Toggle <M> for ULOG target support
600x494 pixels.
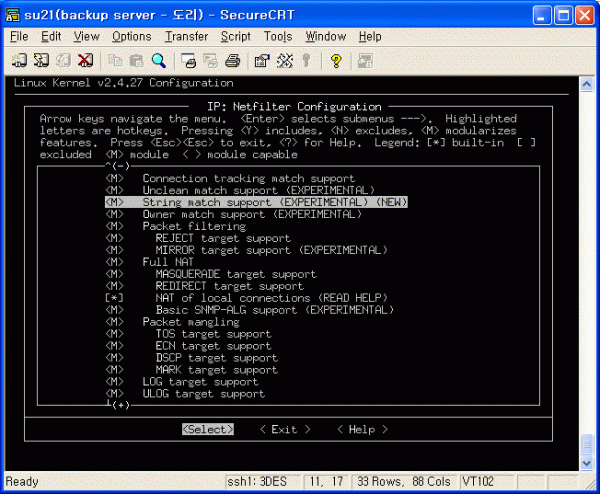pos(114,393)
